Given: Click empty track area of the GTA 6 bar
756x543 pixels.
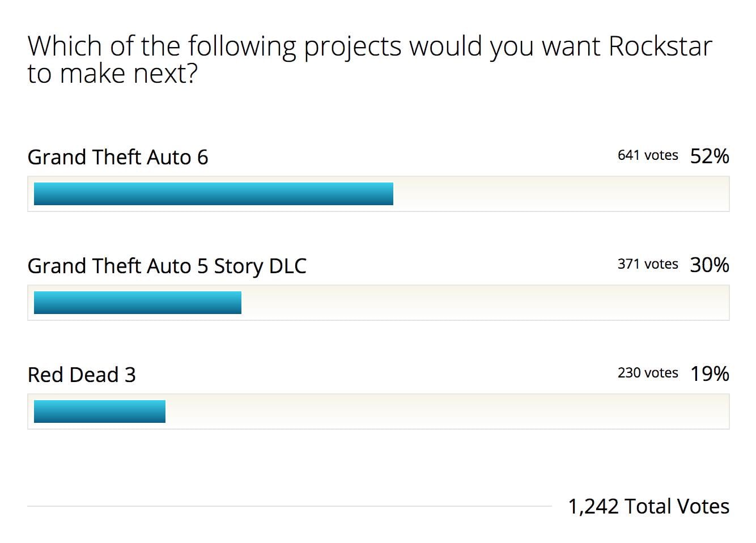Looking at the screenshot, I should 561,194.
